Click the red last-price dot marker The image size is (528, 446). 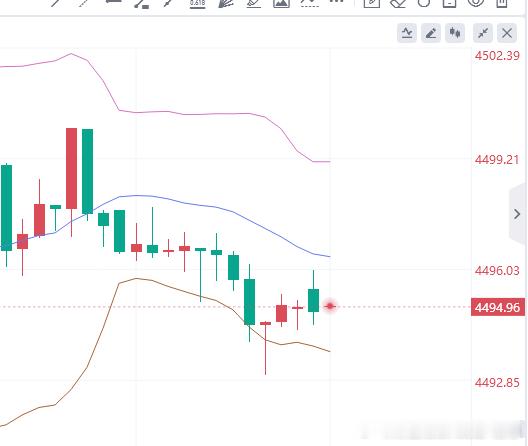330,306
